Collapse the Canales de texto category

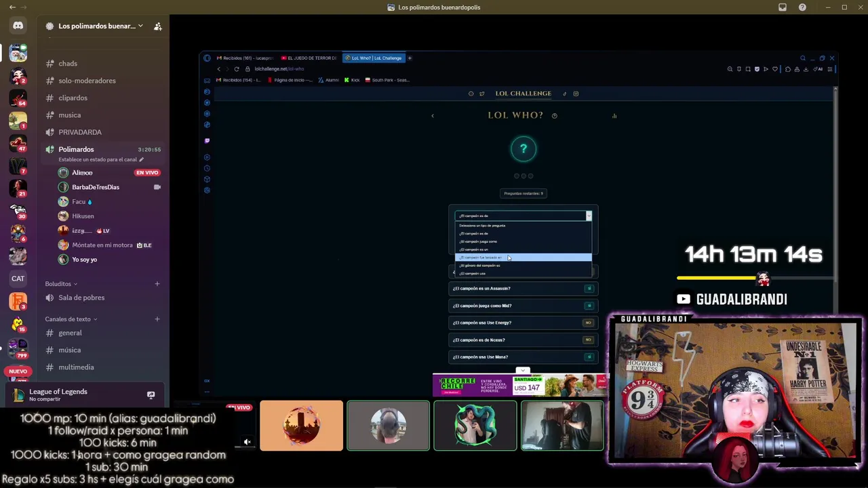(x=71, y=319)
